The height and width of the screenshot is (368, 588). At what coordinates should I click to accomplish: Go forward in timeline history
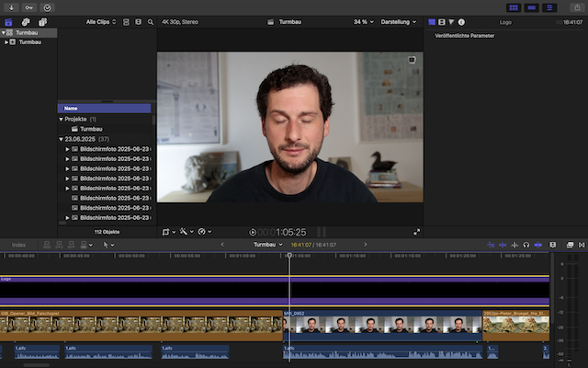366,245
